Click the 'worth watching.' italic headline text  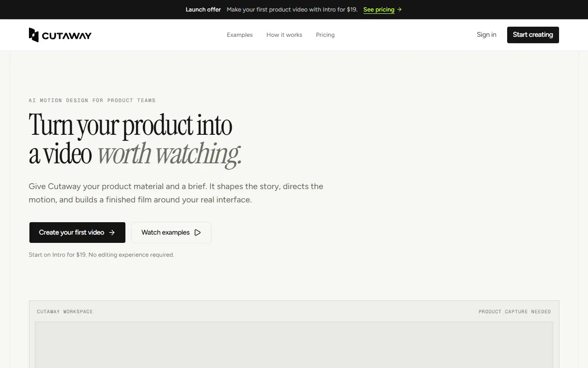tap(169, 154)
